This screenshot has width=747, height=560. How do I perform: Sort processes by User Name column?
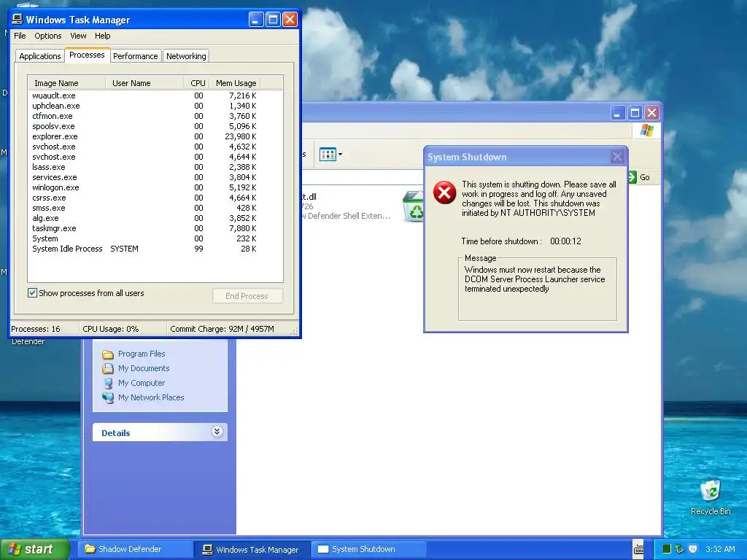(144, 83)
